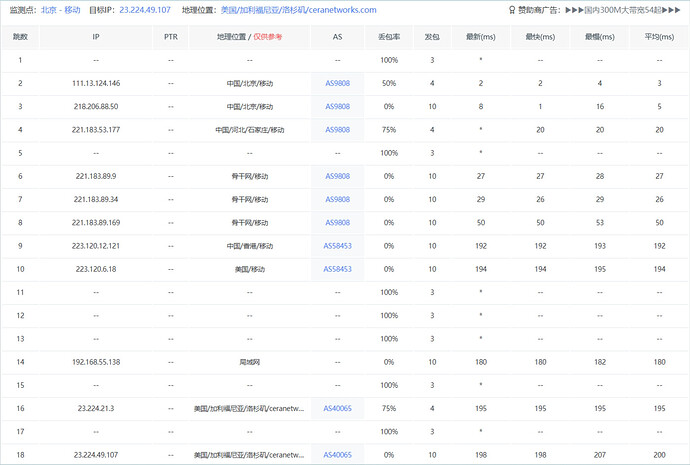Click slowest value 182 in hop 14

point(600,362)
